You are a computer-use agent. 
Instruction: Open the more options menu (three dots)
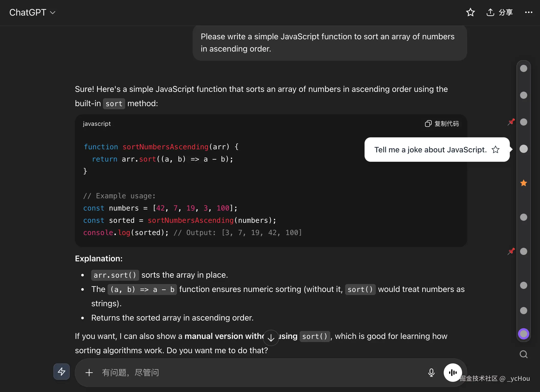coord(529,12)
